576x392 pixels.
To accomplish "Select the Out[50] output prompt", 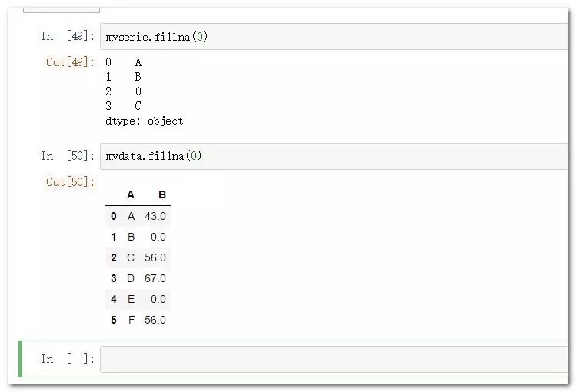I will point(70,182).
